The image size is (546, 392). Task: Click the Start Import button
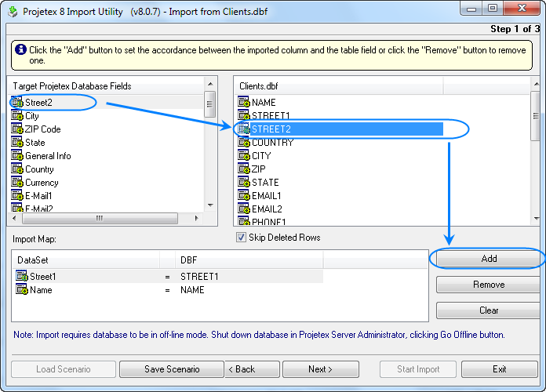coord(418,369)
